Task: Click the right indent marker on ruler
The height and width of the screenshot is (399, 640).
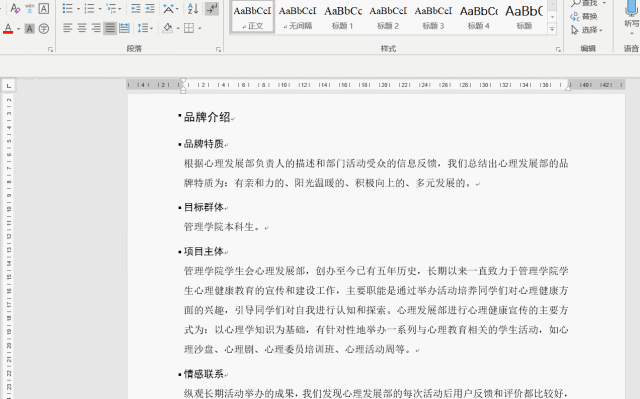Action: coord(568,88)
